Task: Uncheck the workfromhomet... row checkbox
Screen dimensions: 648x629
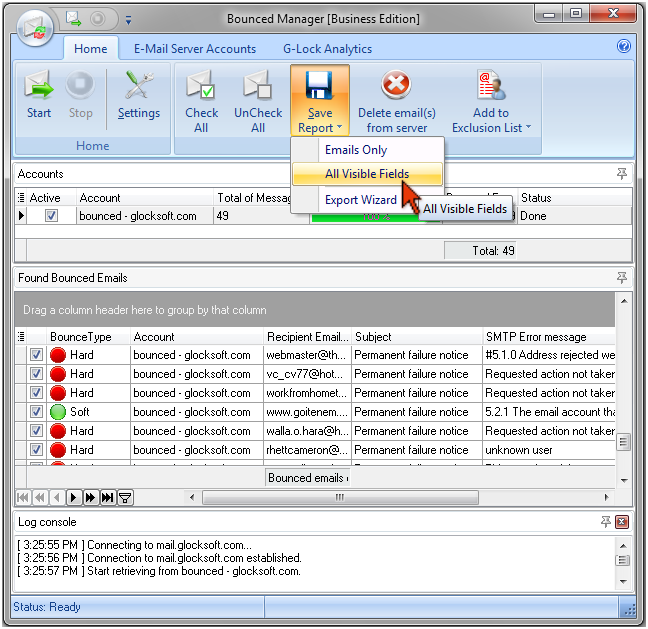Action: (x=36, y=393)
